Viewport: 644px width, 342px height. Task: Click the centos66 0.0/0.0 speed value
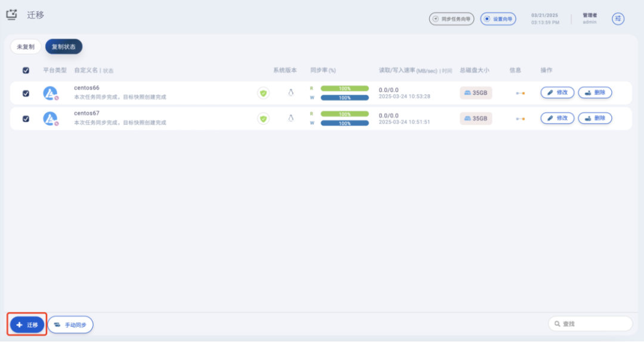389,90
